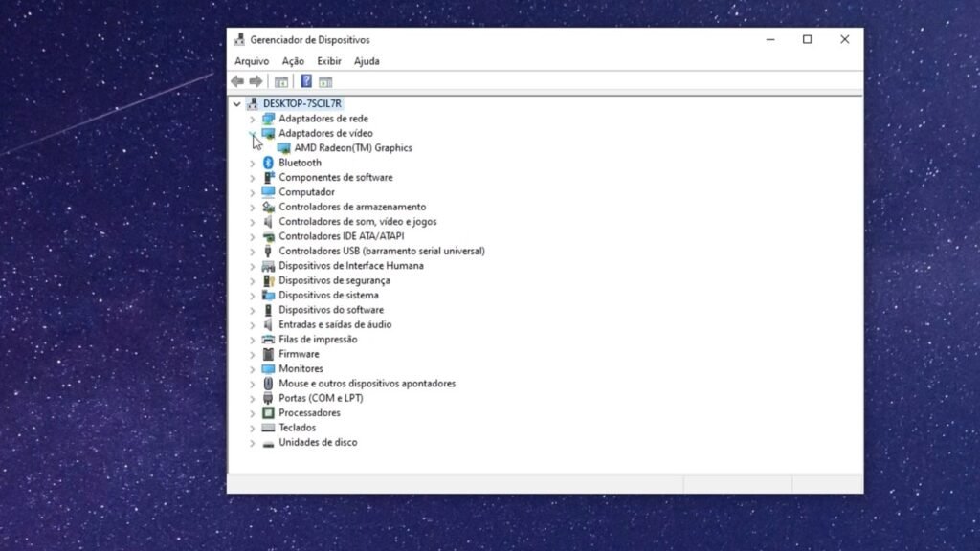Expand the Bluetooth node
This screenshot has height=551, width=980.
(253, 163)
